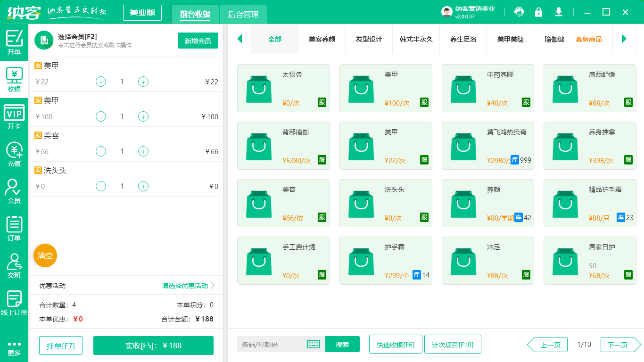Click the 新增会员 add member button
644x362 pixels.
(x=198, y=41)
